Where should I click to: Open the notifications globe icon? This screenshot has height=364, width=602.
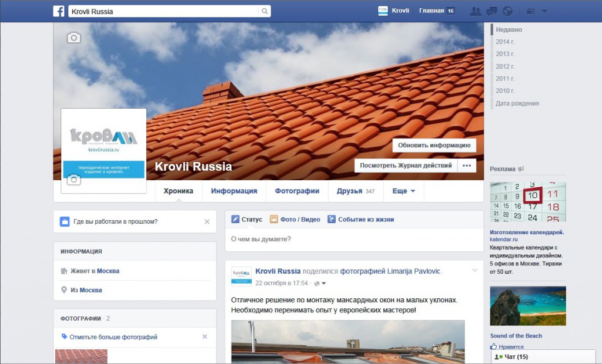click(507, 11)
